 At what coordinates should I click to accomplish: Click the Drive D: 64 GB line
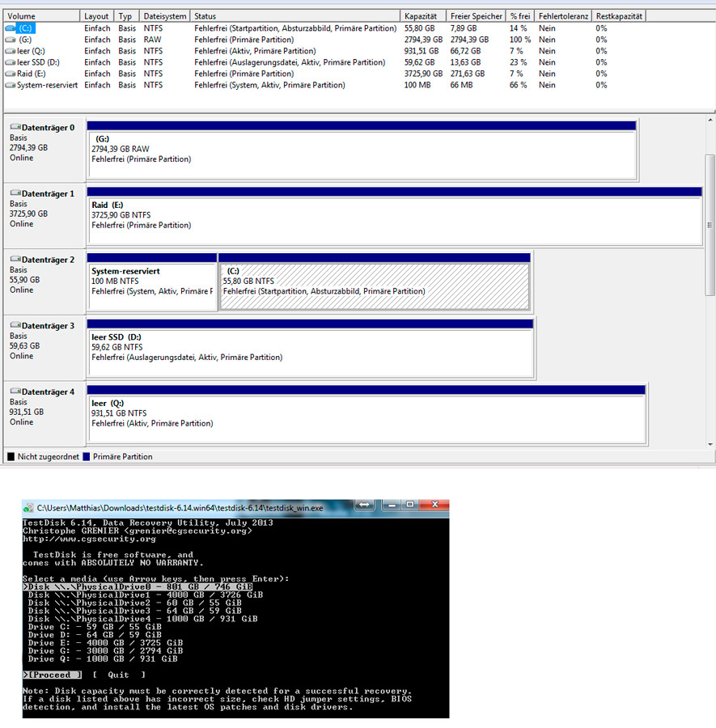(95, 635)
